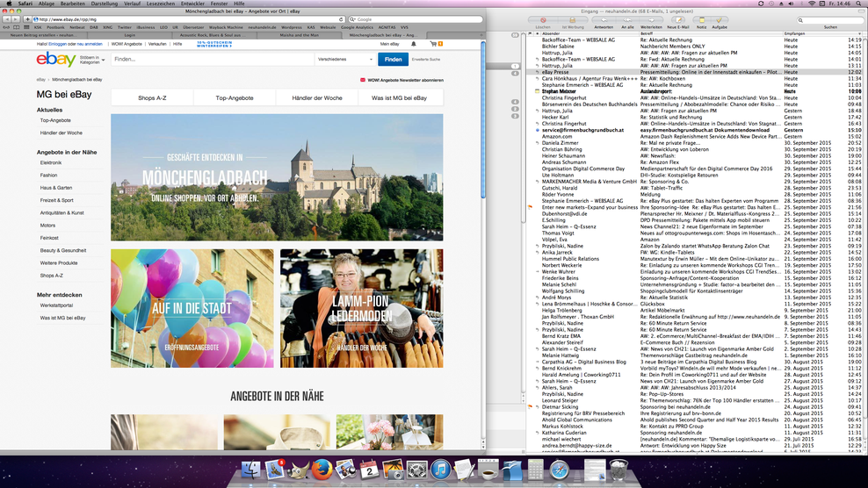The image size is (868, 488).
Task: Click the Aufgabe checkmark icon in Mail
Action: 720,20
